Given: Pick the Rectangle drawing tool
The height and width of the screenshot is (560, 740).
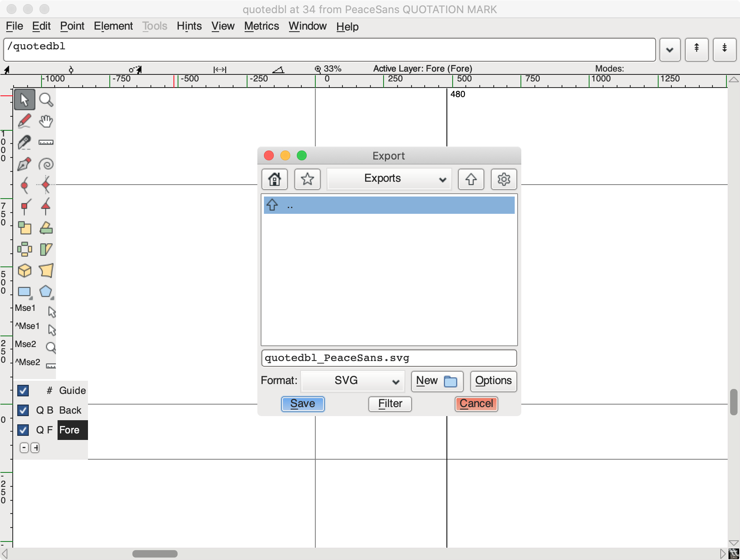Looking at the screenshot, I should click(25, 292).
